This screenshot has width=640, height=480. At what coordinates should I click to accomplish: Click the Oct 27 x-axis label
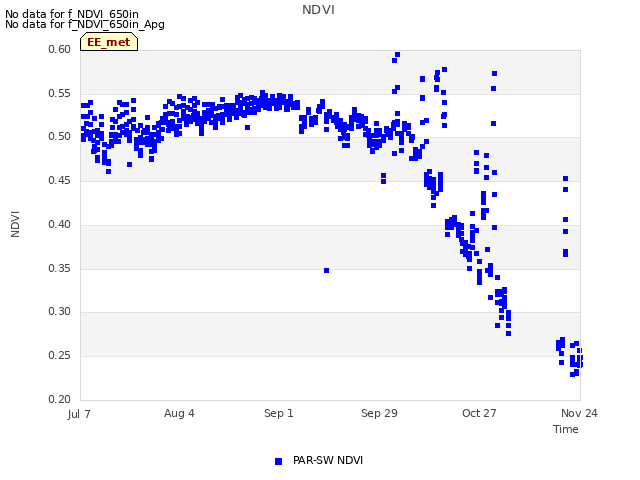tap(479, 413)
